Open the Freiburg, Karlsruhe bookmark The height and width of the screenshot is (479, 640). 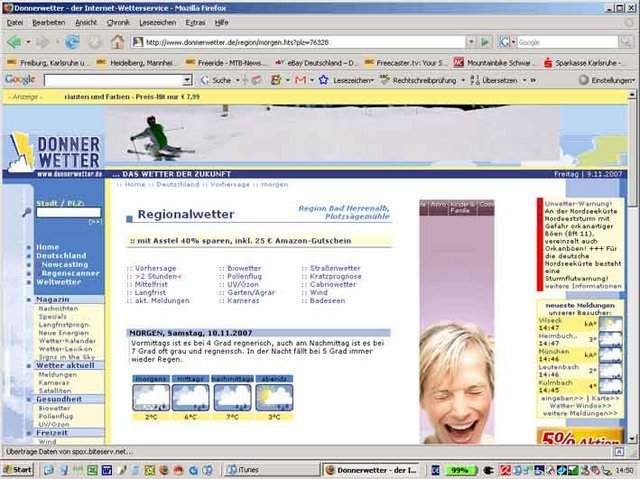(x=47, y=63)
